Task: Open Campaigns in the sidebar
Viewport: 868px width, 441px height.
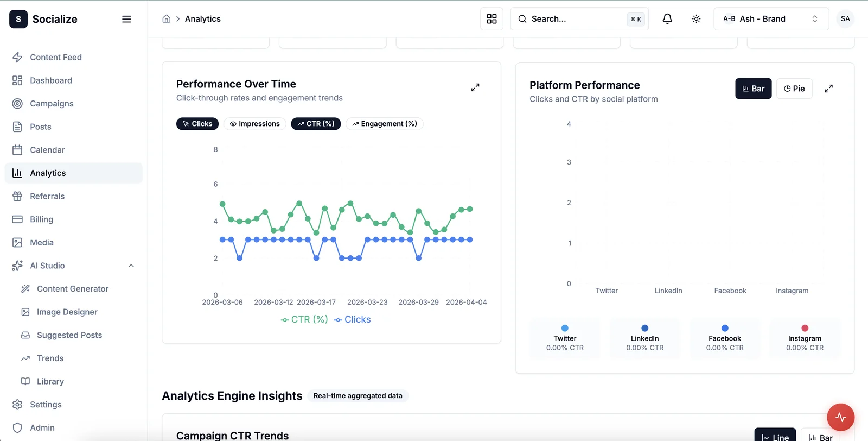Action: [52, 104]
